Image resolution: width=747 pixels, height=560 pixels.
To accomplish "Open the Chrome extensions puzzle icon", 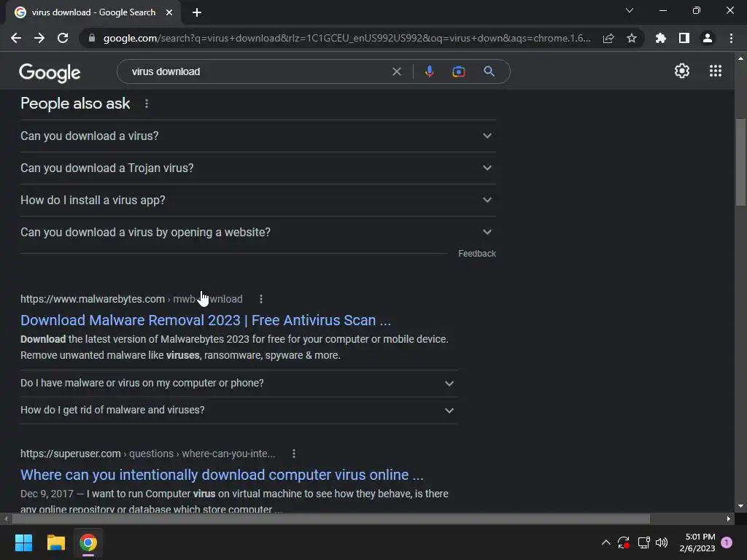I will pos(661,38).
